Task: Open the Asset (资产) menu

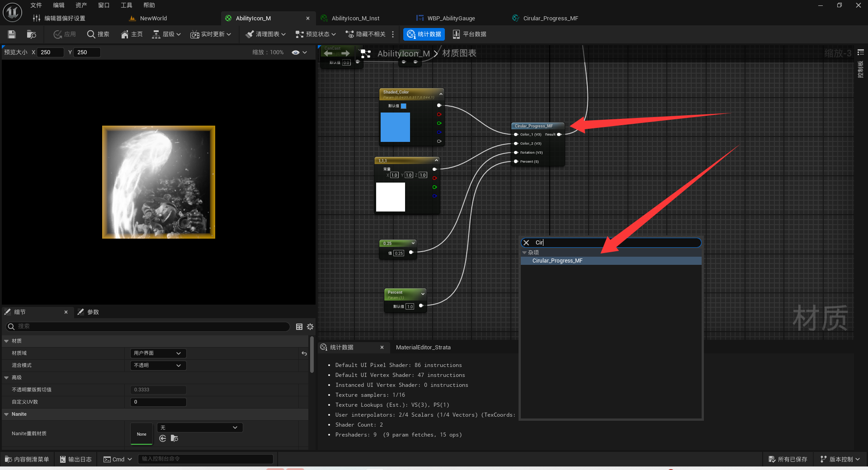Action: click(81, 5)
